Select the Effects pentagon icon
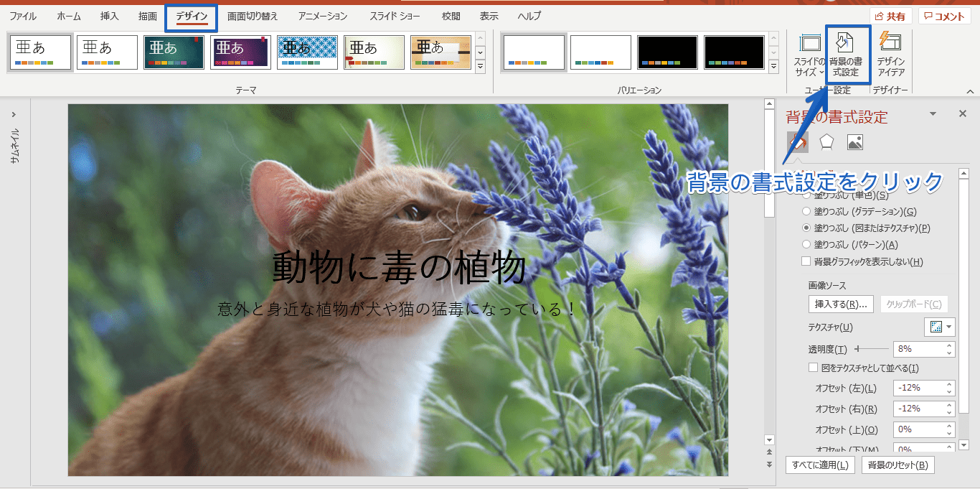 826,141
